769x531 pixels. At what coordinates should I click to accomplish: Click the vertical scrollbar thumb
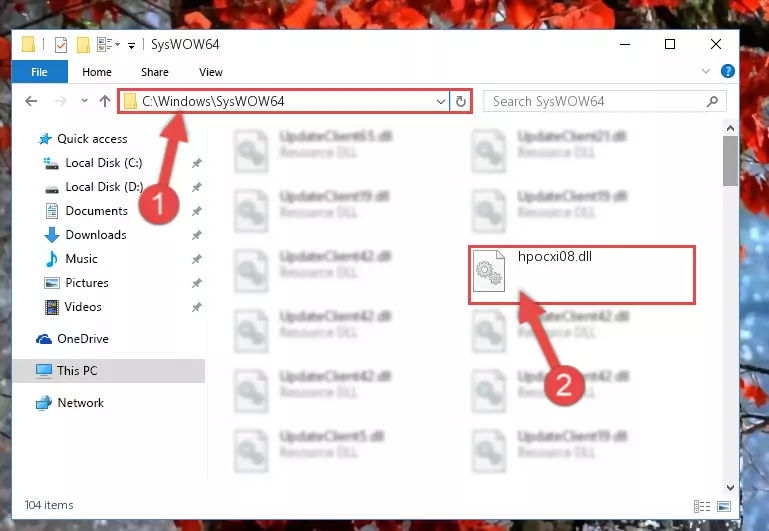click(730, 161)
